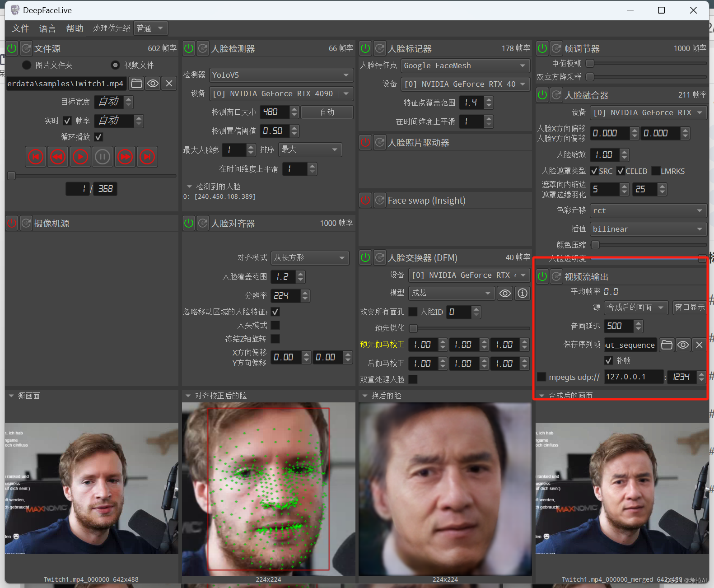Enable LMRKS face mask type
Screen dimensions: 714x588
point(656,171)
